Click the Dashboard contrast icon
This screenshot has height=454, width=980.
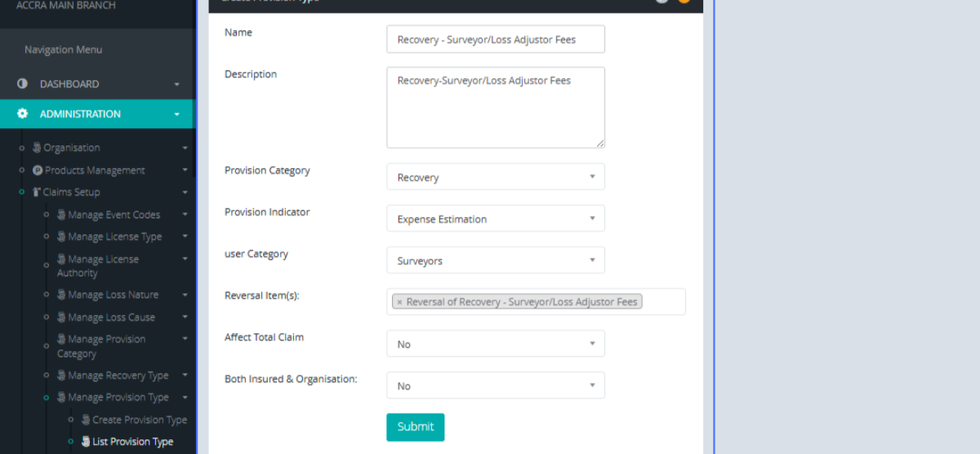(x=22, y=84)
